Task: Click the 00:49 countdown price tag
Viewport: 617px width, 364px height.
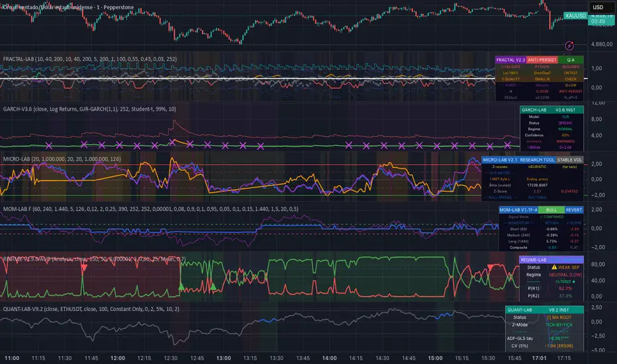Action: click(598, 21)
